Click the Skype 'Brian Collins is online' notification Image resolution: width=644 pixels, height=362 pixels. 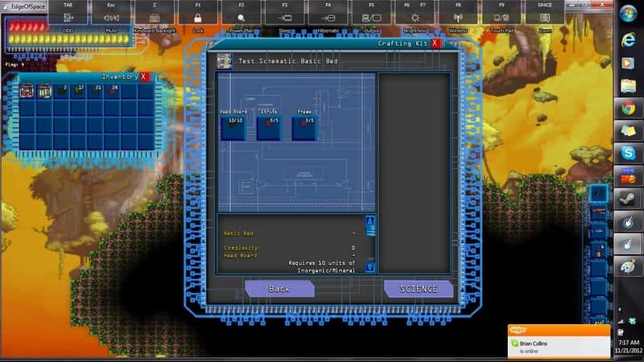tap(559, 341)
